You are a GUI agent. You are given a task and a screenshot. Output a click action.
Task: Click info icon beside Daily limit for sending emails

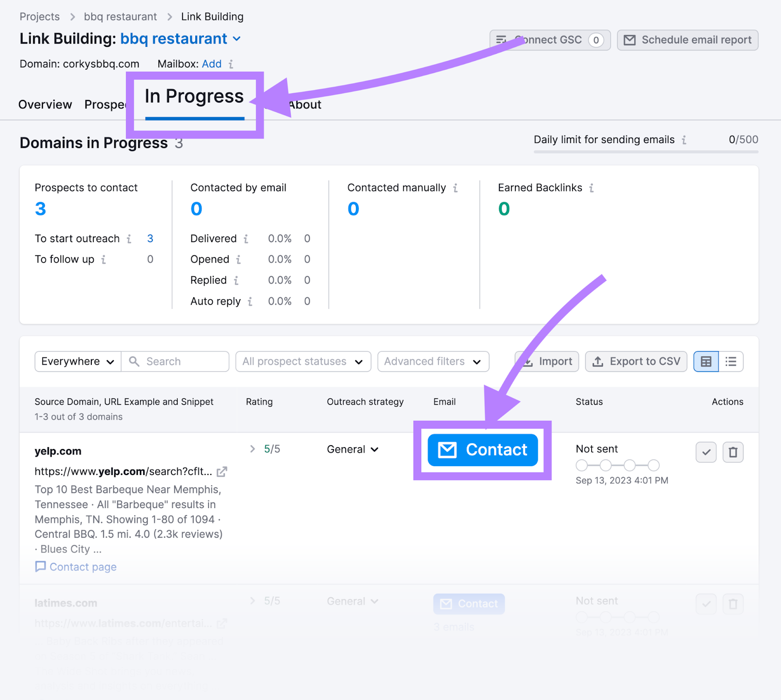coord(684,140)
